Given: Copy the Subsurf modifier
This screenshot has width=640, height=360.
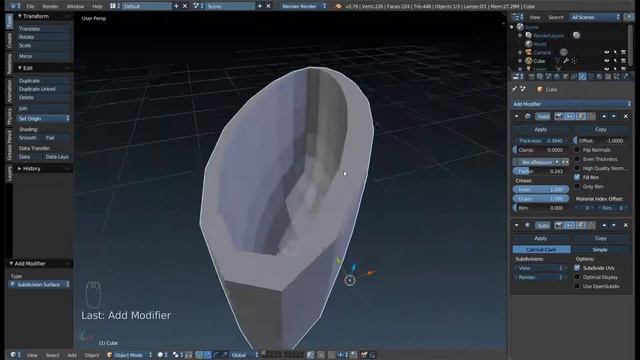Looking at the screenshot, I should (x=600, y=238).
